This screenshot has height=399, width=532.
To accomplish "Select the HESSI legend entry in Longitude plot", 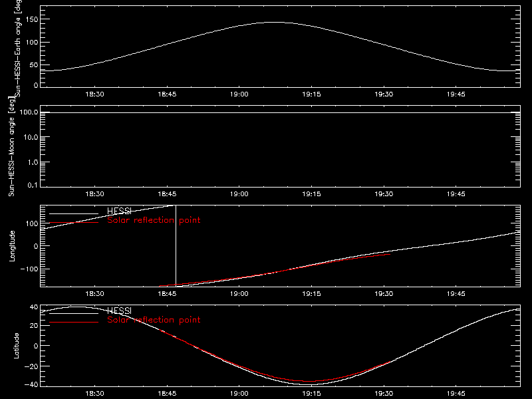I will (x=119, y=211).
